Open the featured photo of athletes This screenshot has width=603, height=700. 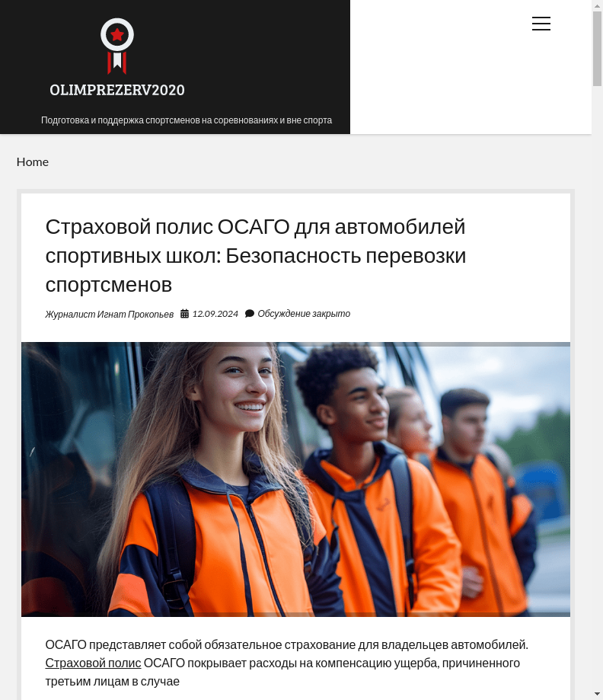tap(295, 479)
